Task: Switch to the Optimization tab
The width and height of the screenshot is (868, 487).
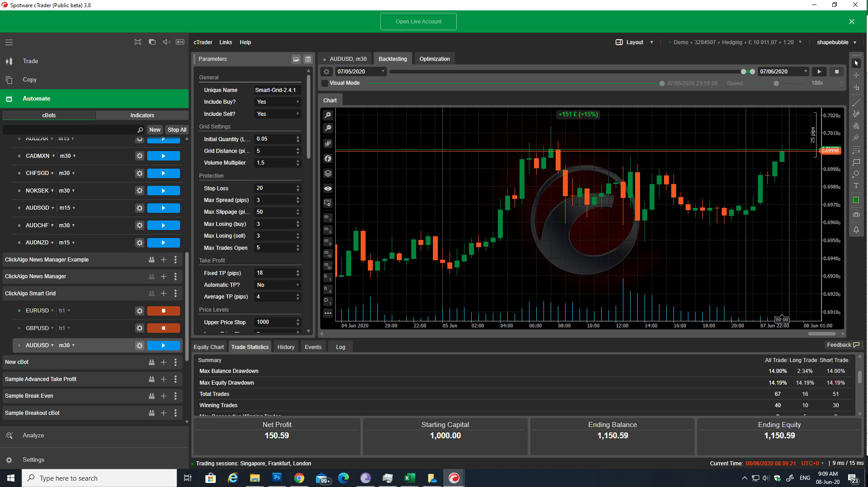Action: point(434,59)
